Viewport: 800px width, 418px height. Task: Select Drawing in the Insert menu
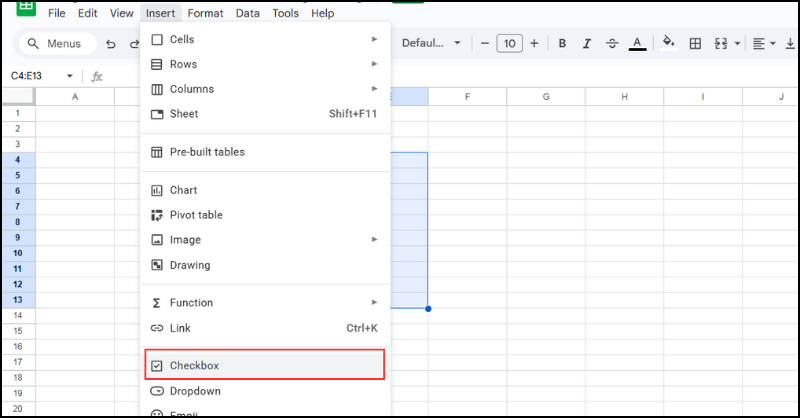pyautogui.click(x=265, y=265)
